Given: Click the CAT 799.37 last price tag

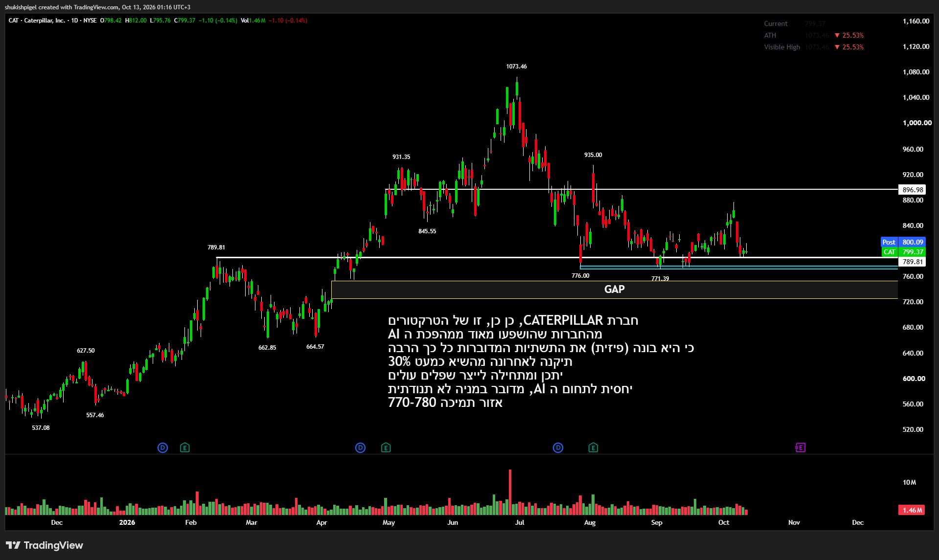Looking at the screenshot, I should point(903,252).
